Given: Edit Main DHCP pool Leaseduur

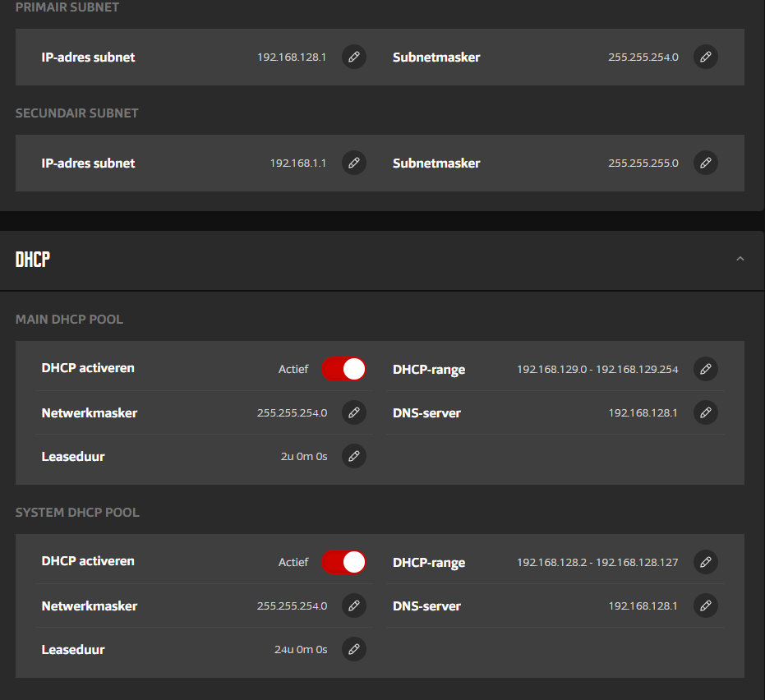Looking at the screenshot, I should [353, 456].
